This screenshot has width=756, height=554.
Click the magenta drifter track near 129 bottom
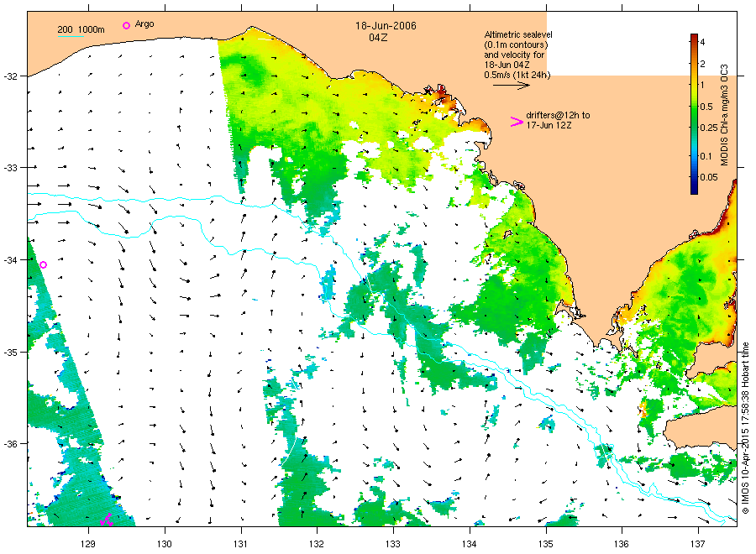[107, 520]
